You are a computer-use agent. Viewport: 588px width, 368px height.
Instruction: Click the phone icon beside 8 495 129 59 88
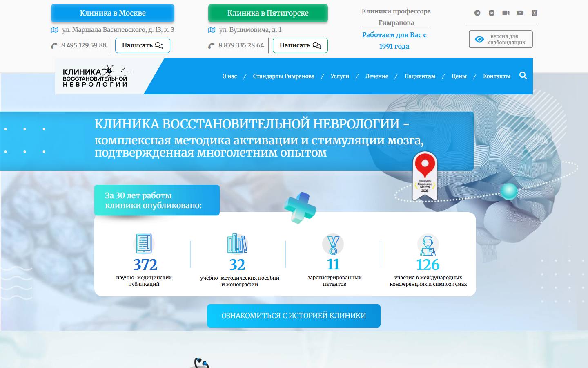point(54,45)
